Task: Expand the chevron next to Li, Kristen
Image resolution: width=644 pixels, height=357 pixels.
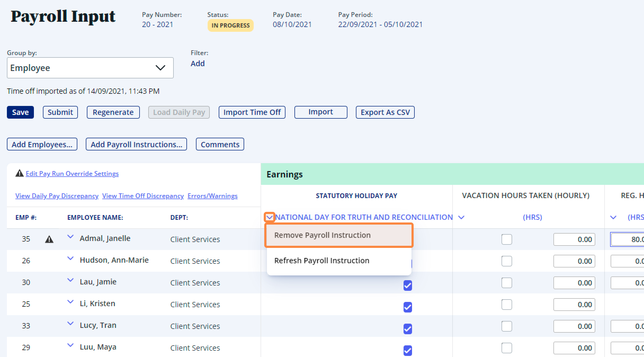Action: 70,302
